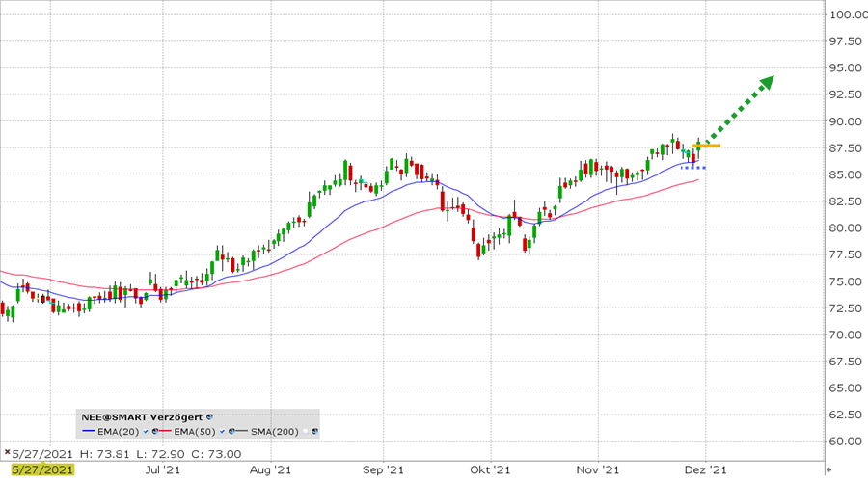Click the NEE@SMART Verzögert legend title
Image resolution: width=868 pixels, height=482 pixels.
[x=142, y=416]
